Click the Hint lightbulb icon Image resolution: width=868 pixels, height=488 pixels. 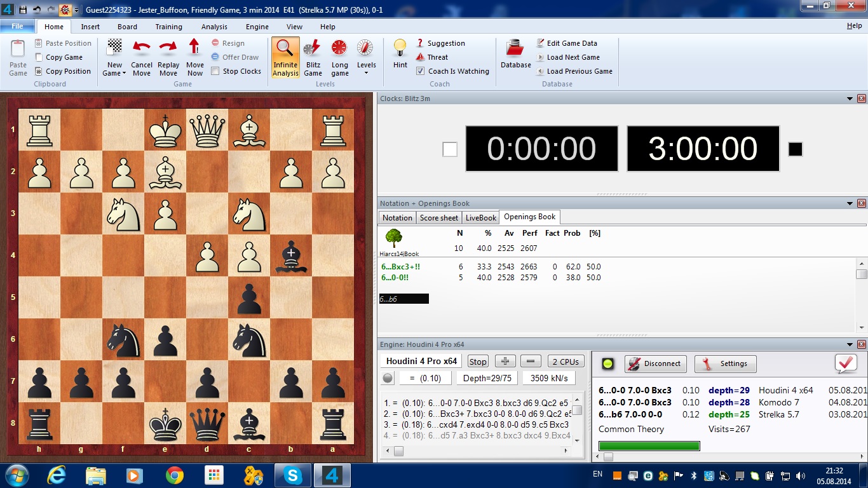pos(400,48)
